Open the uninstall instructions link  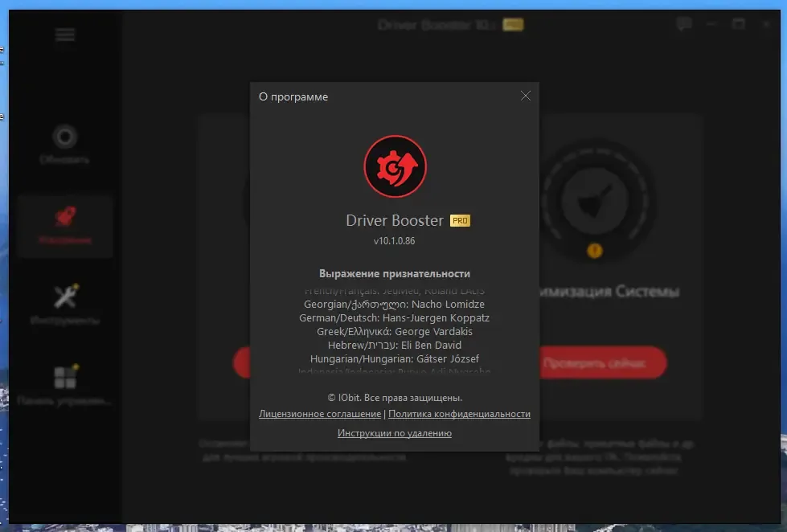click(x=395, y=433)
